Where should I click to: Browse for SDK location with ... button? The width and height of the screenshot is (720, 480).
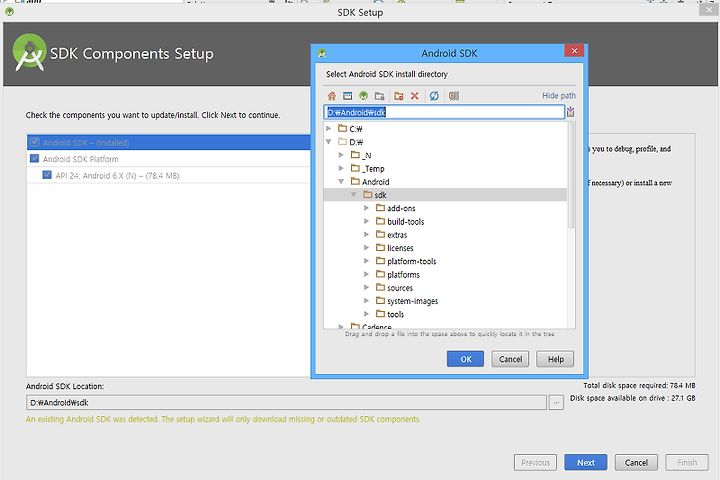[x=556, y=402]
